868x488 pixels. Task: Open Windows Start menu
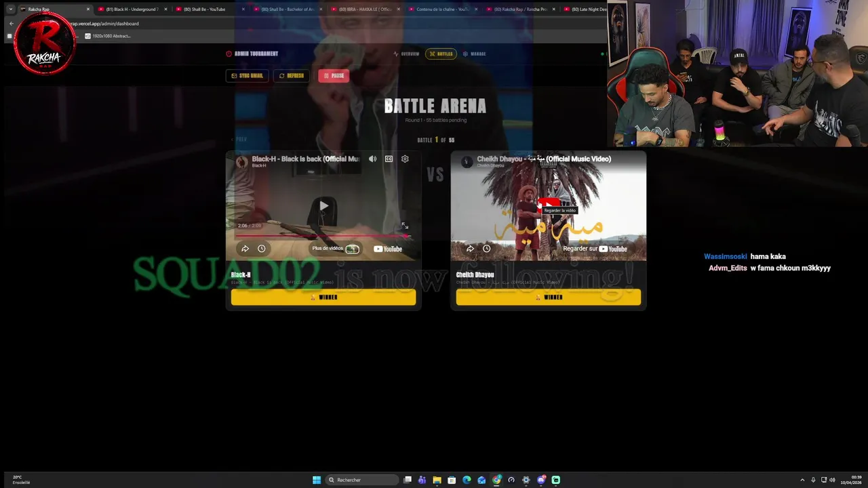coord(317,480)
